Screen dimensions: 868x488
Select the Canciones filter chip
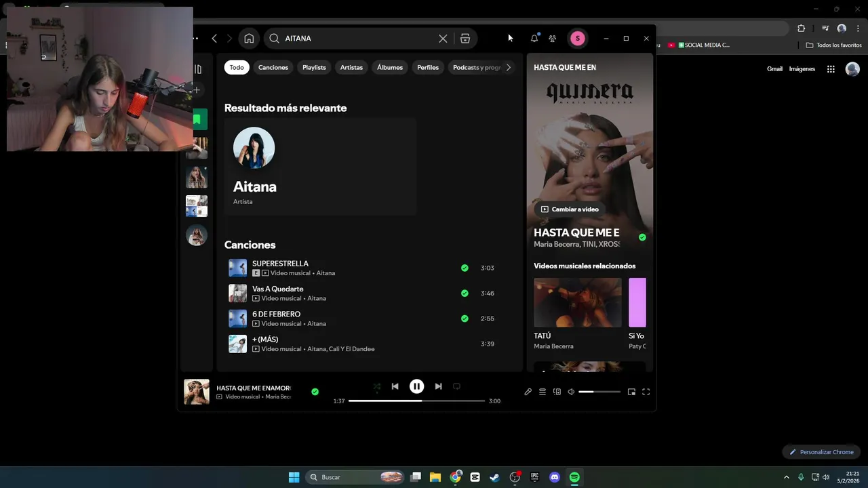point(273,67)
